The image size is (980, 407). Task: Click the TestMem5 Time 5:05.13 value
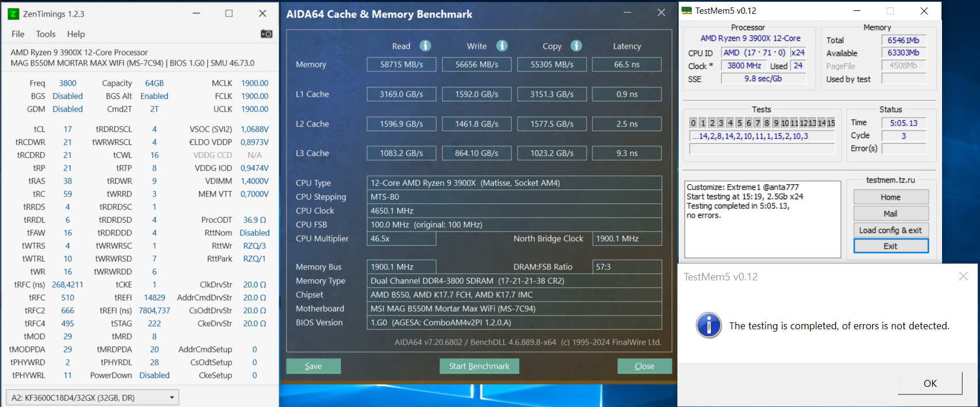tap(904, 123)
